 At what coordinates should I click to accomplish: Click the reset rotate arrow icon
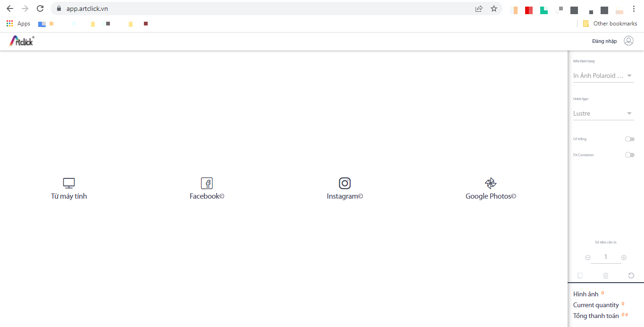631,276
